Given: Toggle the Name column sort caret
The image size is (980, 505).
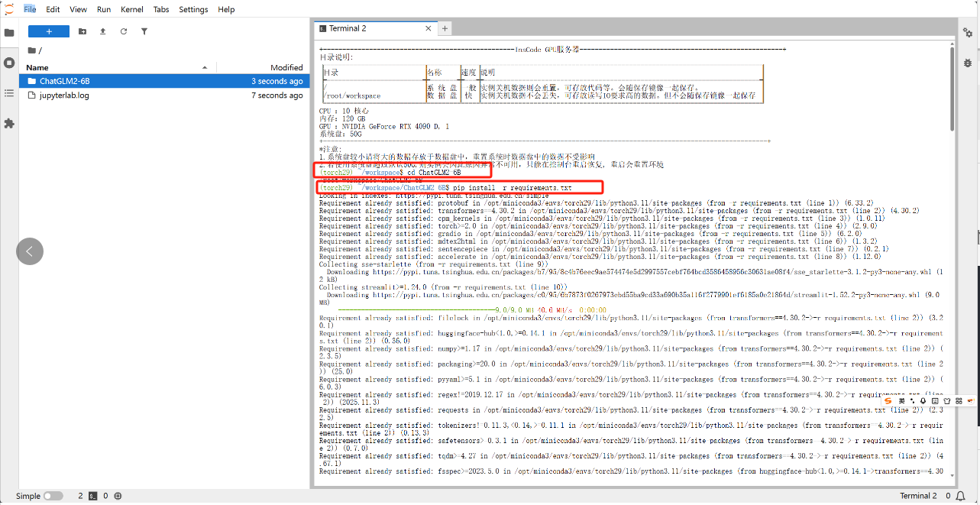Looking at the screenshot, I should click(205, 67).
